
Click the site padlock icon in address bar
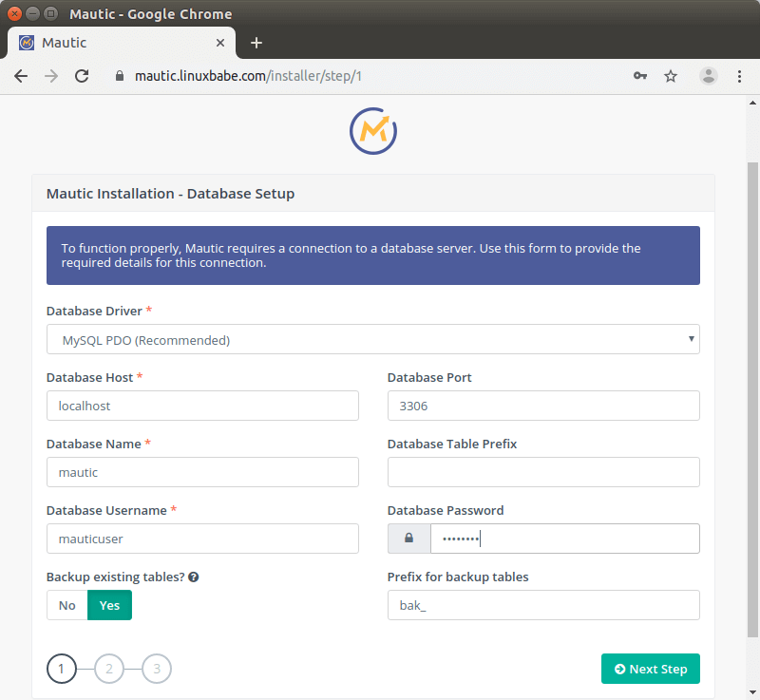[x=119, y=76]
